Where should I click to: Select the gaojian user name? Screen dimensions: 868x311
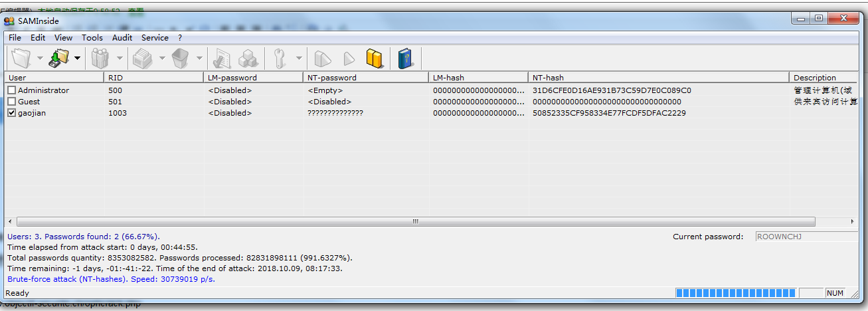click(32, 113)
